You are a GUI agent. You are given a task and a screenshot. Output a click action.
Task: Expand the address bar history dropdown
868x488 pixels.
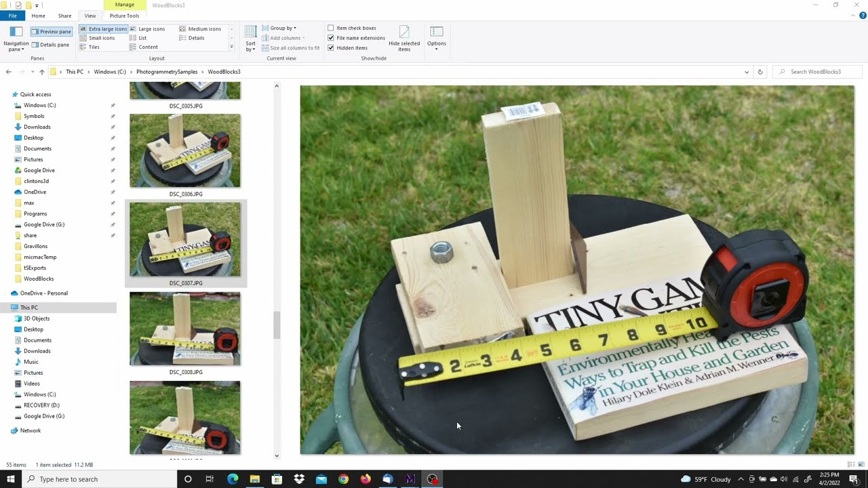[x=747, y=72]
